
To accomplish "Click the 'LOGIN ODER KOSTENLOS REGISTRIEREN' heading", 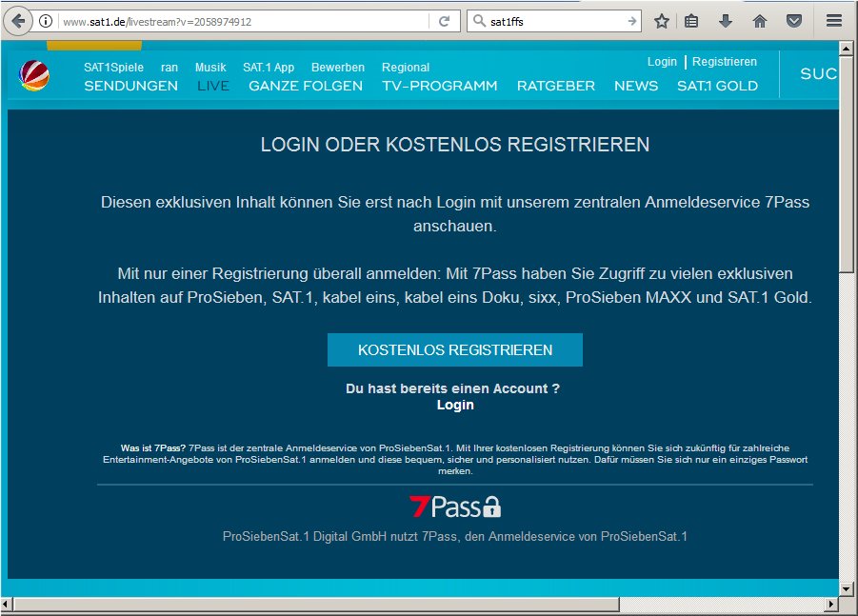I will click(x=455, y=145).
